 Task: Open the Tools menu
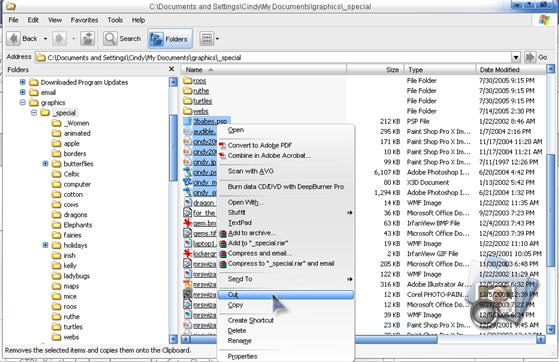[x=115, y=20]
